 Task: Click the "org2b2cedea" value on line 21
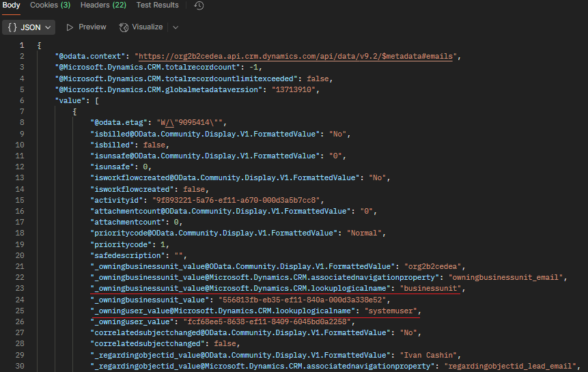pos(432,266)
